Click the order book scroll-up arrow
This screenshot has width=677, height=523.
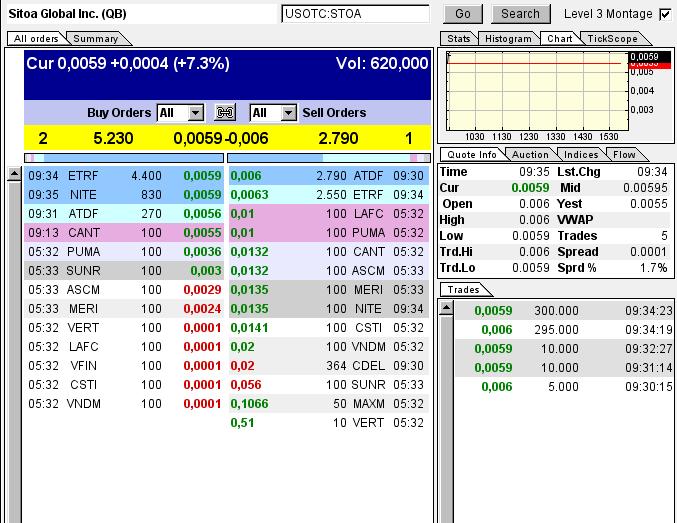pyautogui.click(x=14, y=174)
